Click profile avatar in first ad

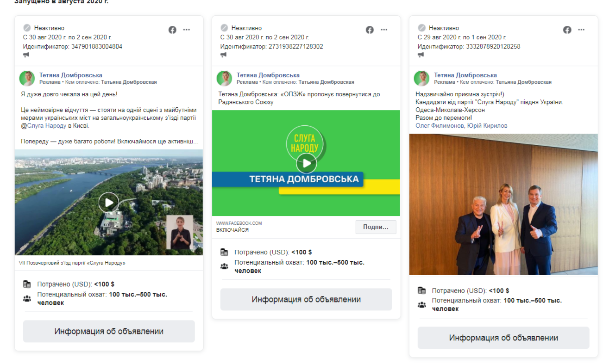(x=27, y=79)
